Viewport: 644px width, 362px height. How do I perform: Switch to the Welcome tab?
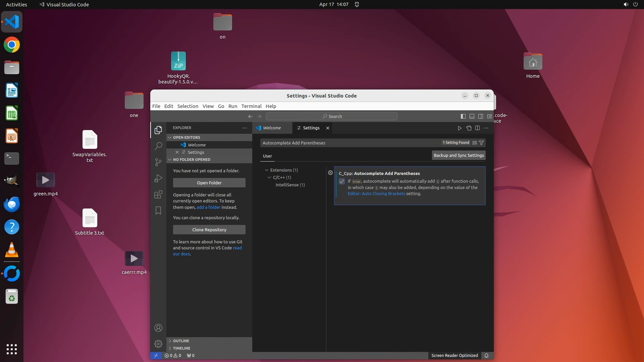(x=272, y=128)
